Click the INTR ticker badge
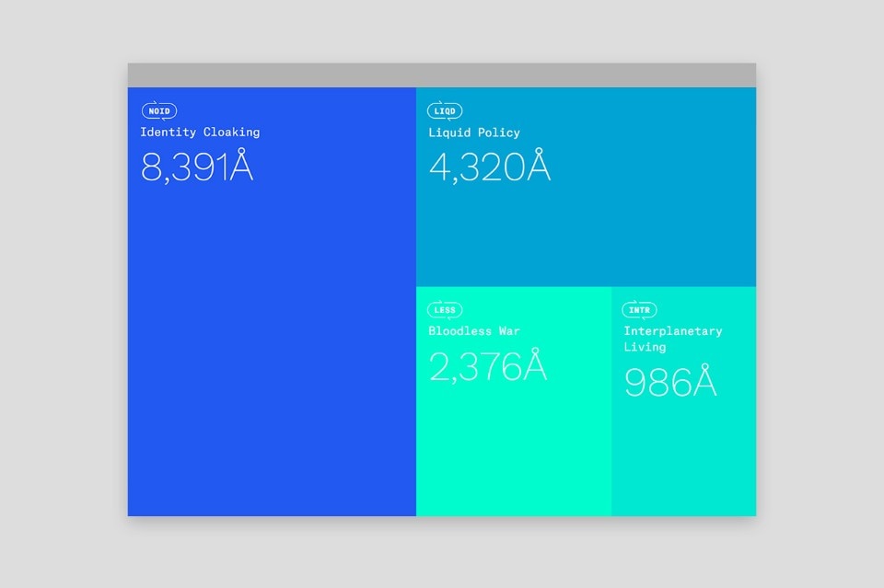This screenshot has height=588, width=884. (639, 310)
